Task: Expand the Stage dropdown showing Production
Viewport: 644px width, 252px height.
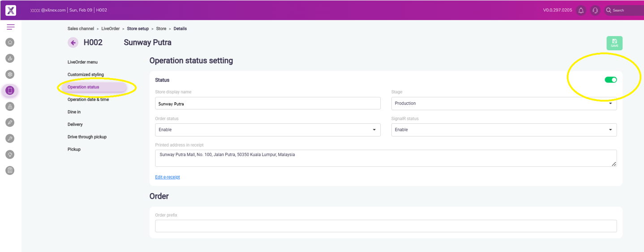Action: click(503, 104)
